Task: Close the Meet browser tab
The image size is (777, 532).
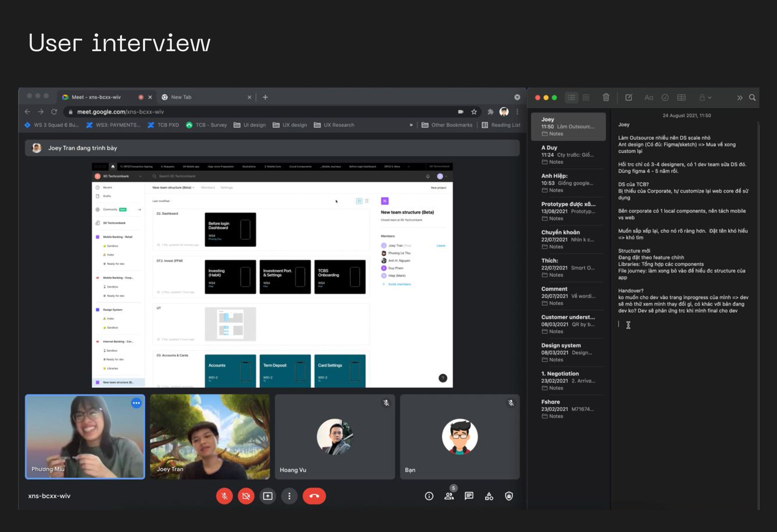Action: tap(150, 97)
